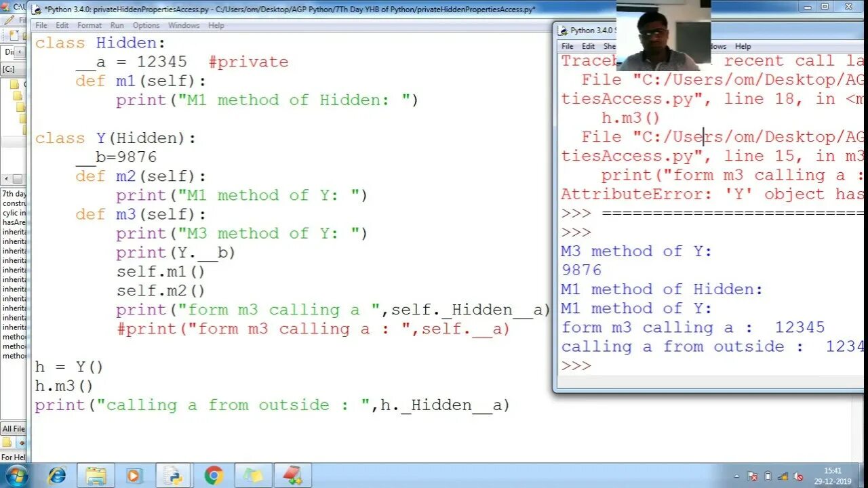The width and height of the screenshot is (868, 488).
Task: Open Internet Explorer from the taskbar
Action: pyautogui.click(x=58, y=474)
